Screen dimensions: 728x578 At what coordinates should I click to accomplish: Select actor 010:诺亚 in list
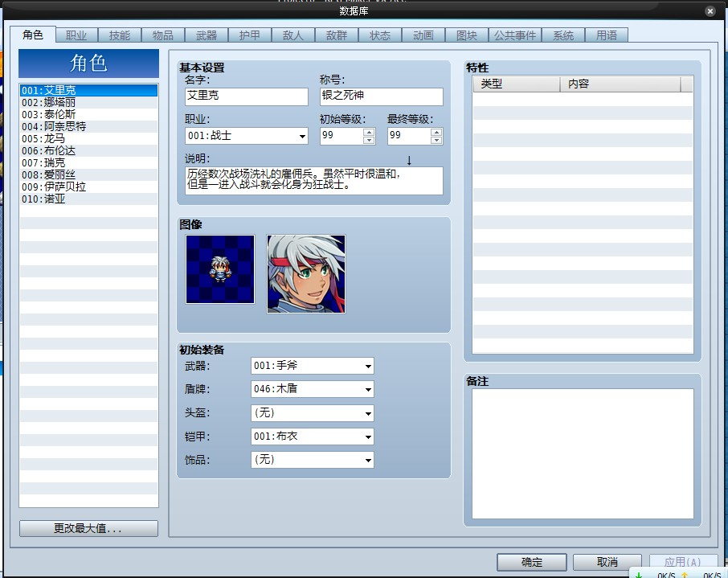(x=88, y=199)
